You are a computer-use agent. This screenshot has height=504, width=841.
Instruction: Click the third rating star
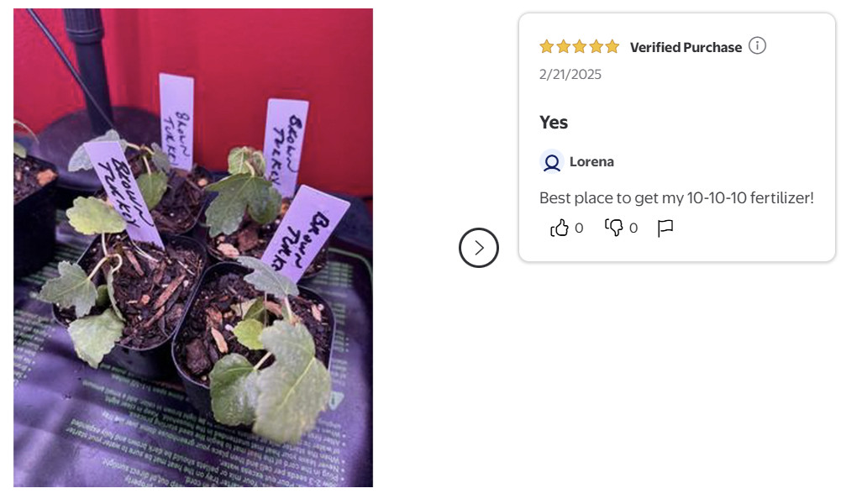click(580, 47)
